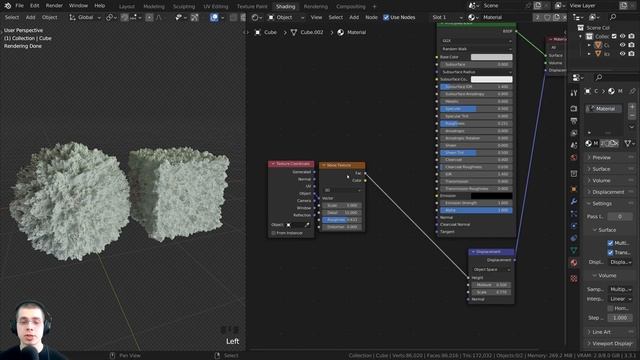Collapse the Noise Texture node header
The image size is (640, 360).
tap(324, 165)
